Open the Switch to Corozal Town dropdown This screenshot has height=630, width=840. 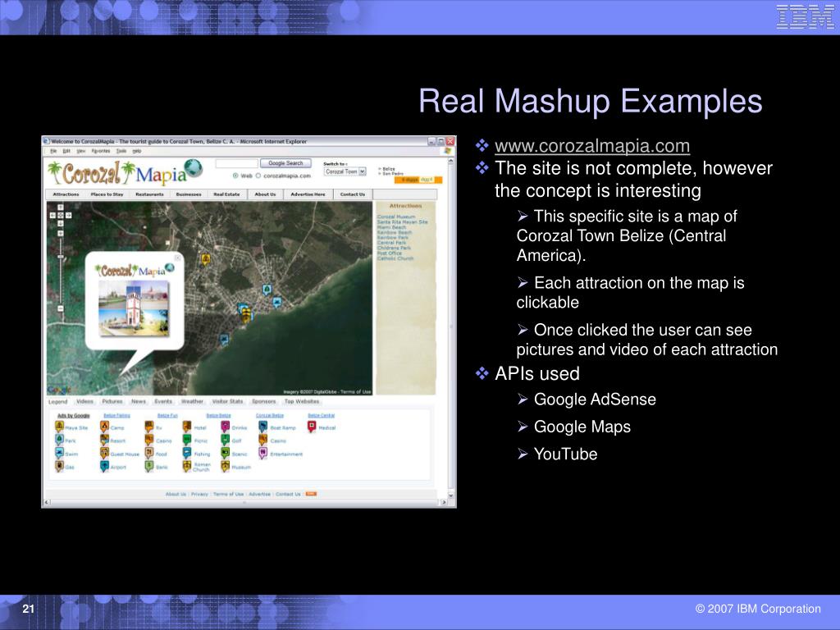tap(345, 171)
